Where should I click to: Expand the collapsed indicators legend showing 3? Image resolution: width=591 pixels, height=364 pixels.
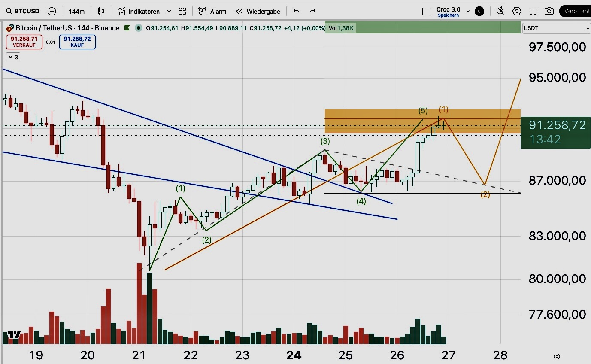pos(13,57)
